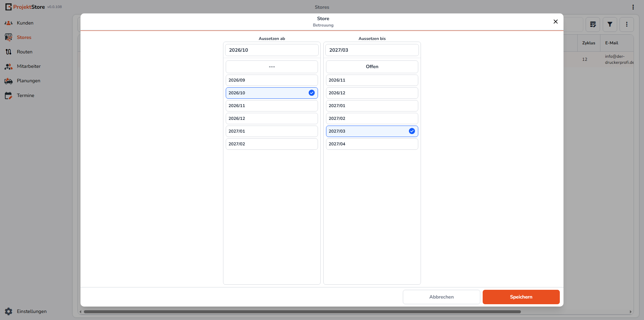Select 2027/02 in Aussetzen ab list

point(272,144)
